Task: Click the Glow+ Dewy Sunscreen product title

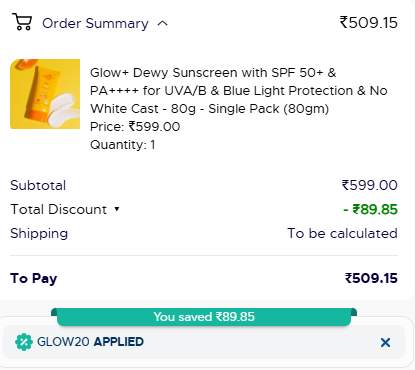Action: [x=239, y=91]
